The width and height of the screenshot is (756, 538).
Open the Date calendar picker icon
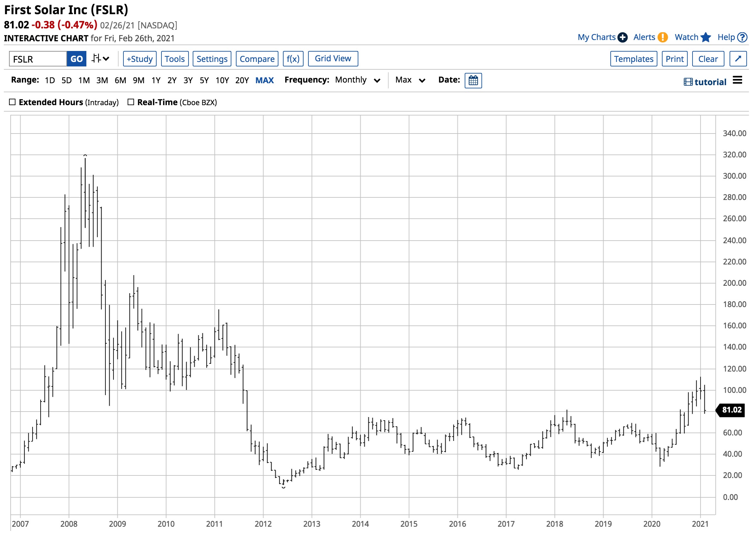[473, 81]
